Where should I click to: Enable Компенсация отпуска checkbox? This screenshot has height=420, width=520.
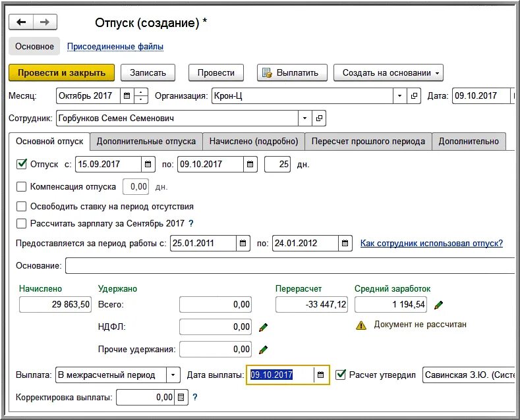[x=22, y=187]
